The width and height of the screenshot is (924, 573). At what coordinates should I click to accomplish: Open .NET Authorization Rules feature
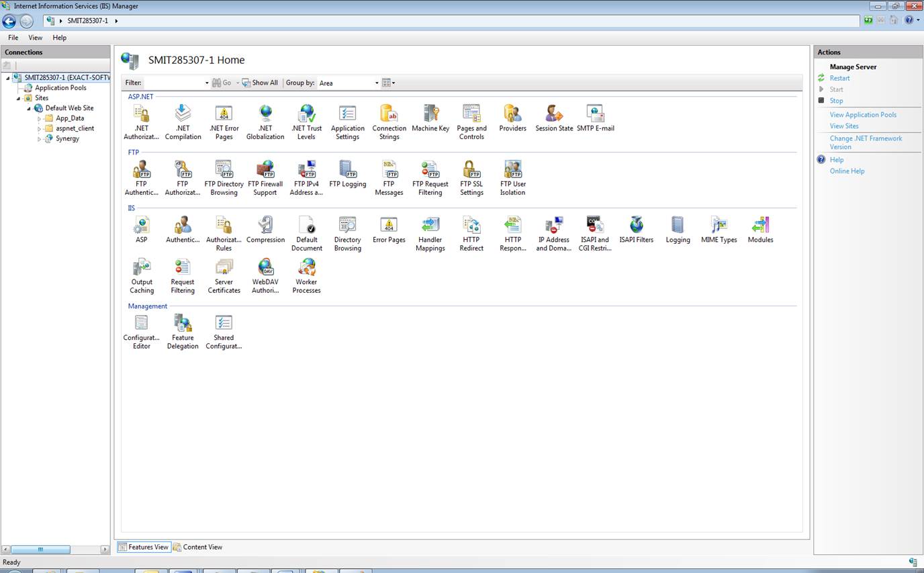coord(142,122)
